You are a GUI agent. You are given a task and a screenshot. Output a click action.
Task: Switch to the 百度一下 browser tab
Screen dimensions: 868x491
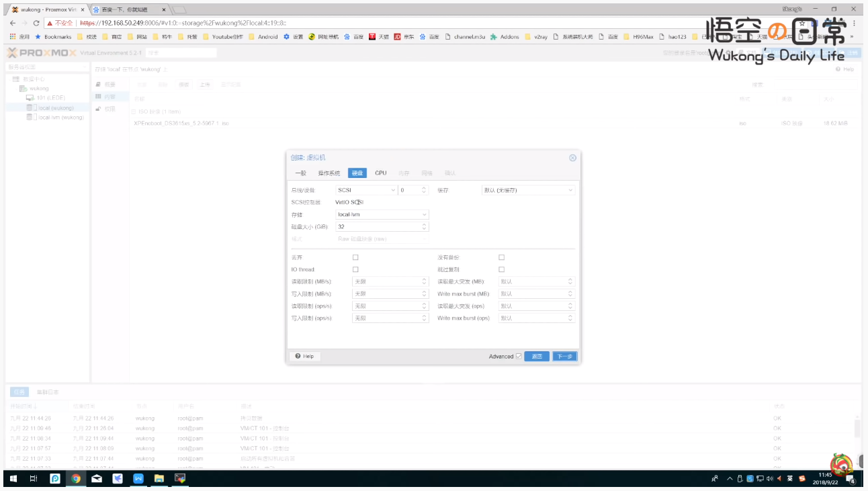[130, 10]
